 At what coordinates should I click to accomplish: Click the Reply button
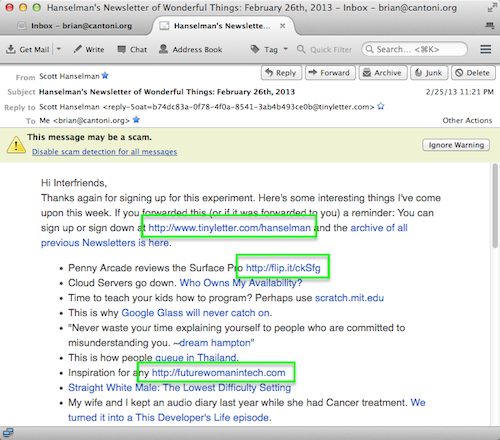[281, 73]
